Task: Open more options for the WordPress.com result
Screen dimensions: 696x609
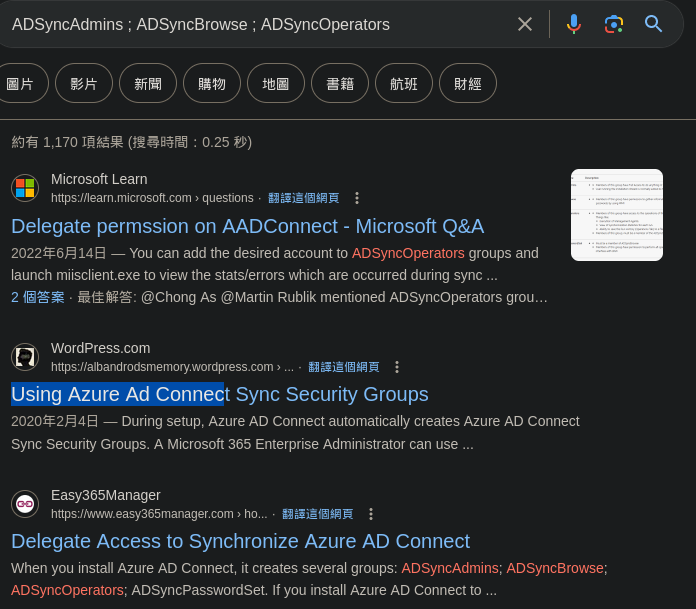Action: (x=397, y=367)
